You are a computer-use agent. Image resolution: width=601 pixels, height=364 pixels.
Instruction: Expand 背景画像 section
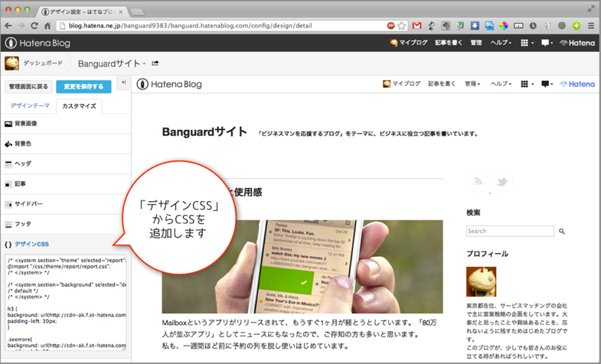pyautogui.click(x=66, y=124)
